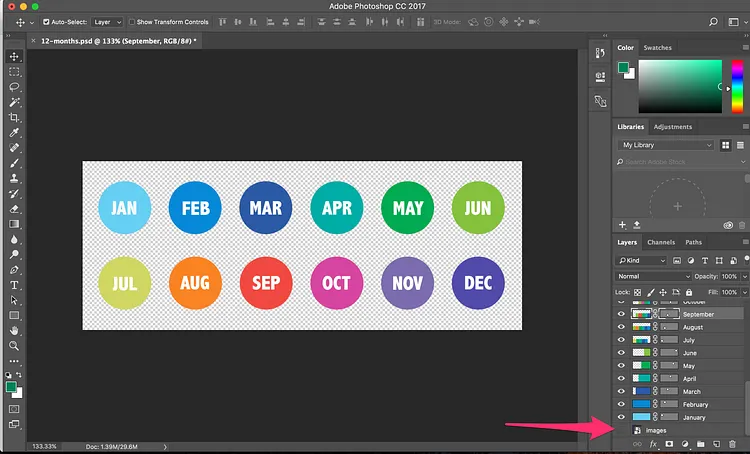Screen dimensions: 750x454
Task: Create a new fill or adjustment layer
Action: pos(684,444)
